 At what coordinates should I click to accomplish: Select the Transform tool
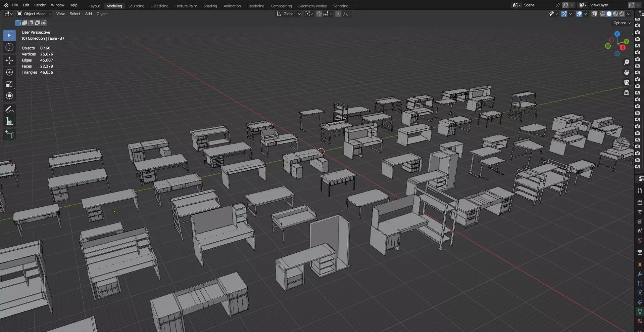[9, 96]
